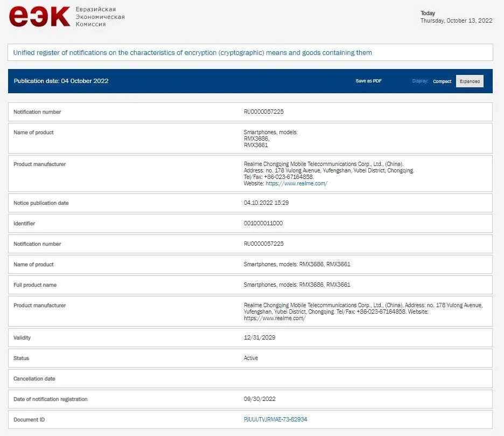Switch display to Compact view
Screen dimensions: 504x436
point(442,81)
